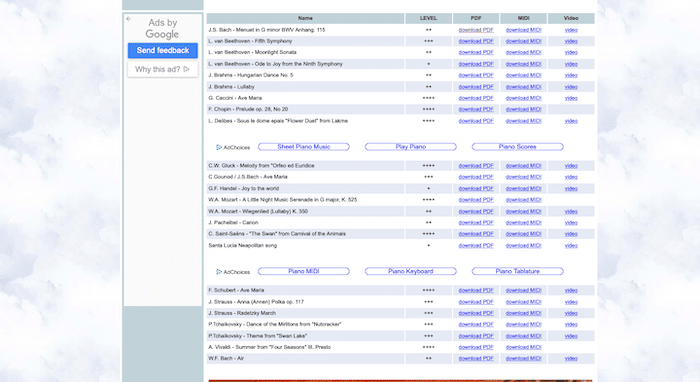Open the Piano Scores ad link
This screenshot has height=382, width=700.
(517, 147)
